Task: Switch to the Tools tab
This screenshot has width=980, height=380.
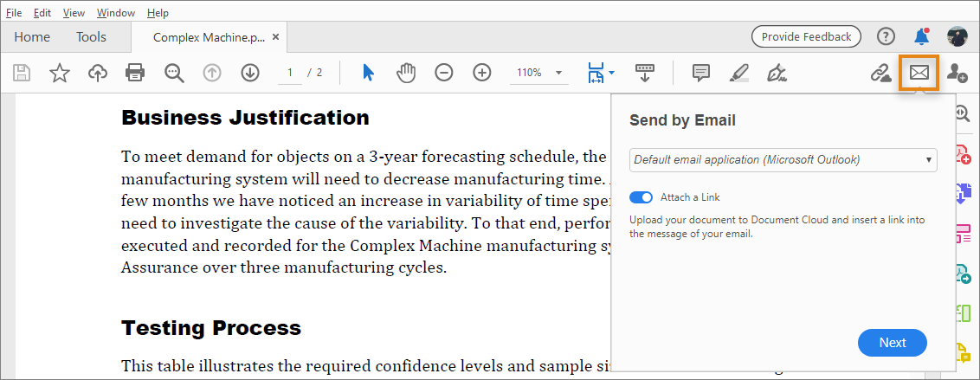Action: [91, 37]
